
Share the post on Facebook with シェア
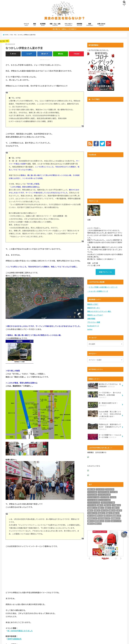(x=29, y=54)
